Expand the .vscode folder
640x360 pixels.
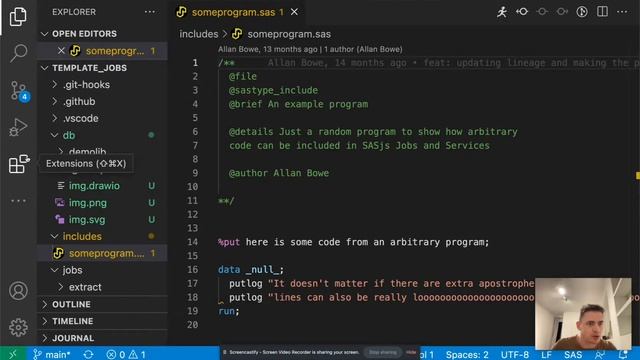pyautogui.click(x=102, y=118)
